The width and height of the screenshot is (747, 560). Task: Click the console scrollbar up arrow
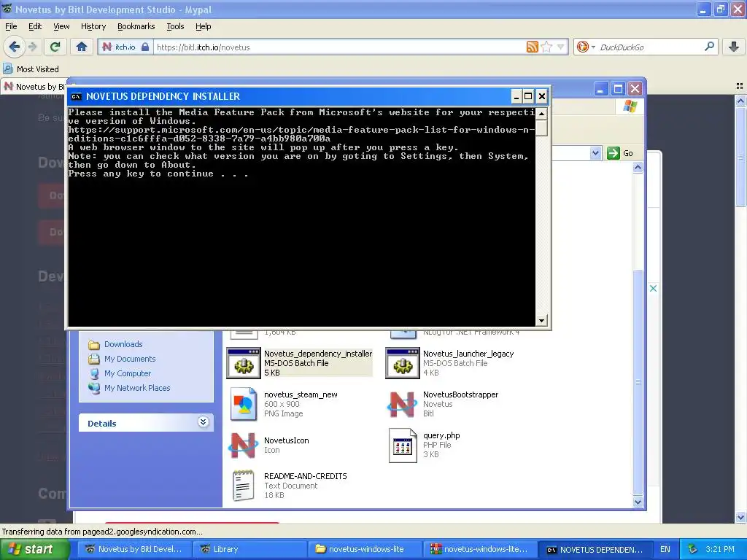[541, 114]
